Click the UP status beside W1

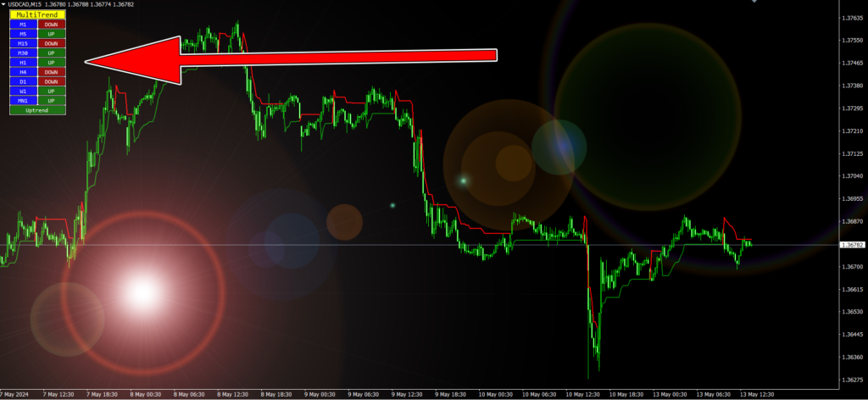click(x=52, y=91)
